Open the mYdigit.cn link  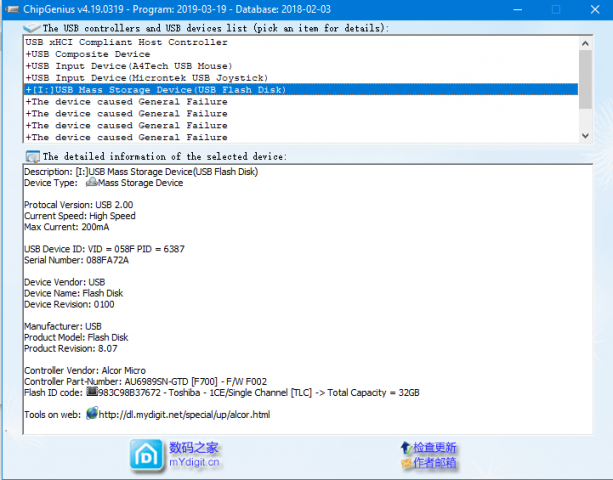[194, 462]
